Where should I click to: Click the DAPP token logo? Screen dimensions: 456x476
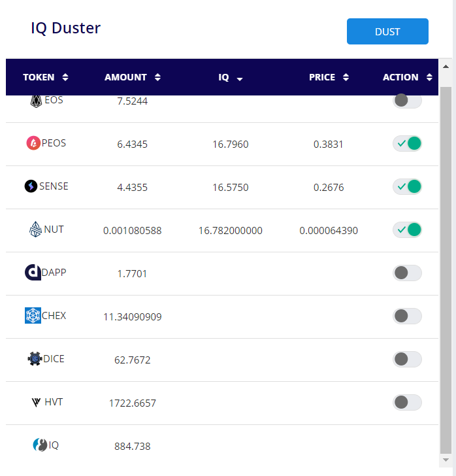(x=33, y=272)
